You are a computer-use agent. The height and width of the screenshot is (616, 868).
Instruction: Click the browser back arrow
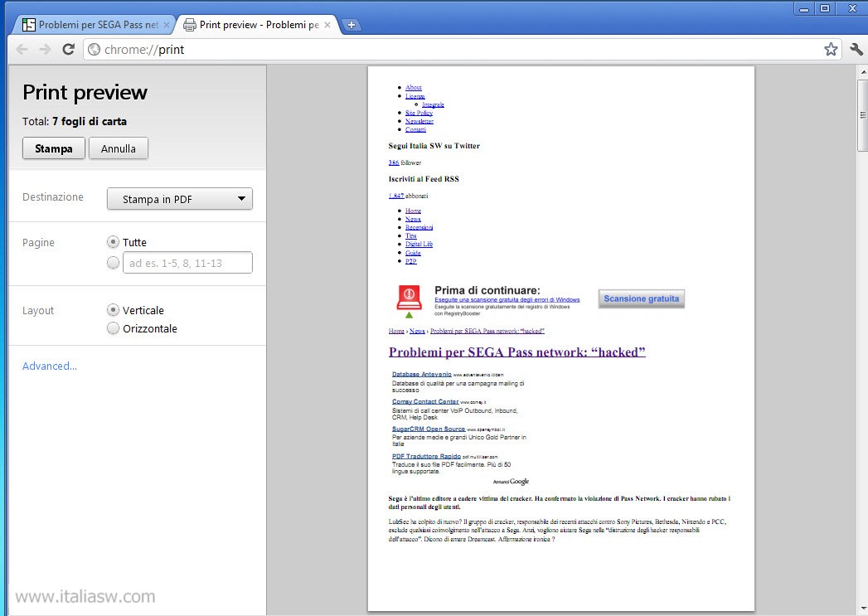tap(22, 49)
